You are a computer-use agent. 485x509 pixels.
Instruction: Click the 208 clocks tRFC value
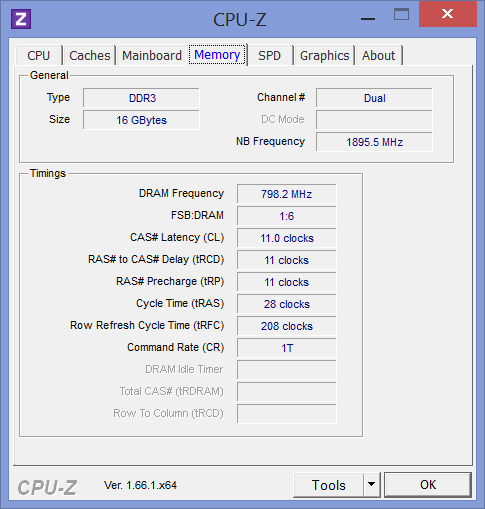(x=287, y=326)
